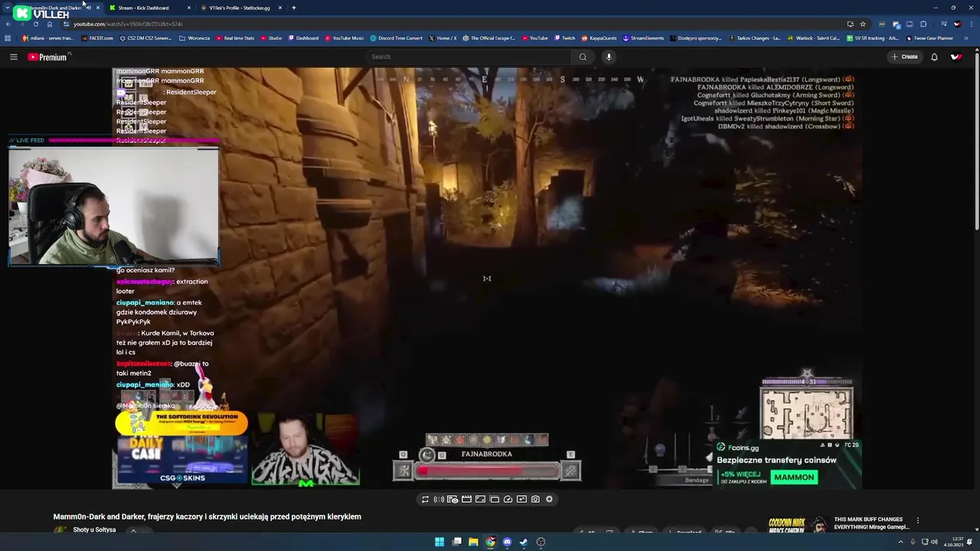Open YouTube notifications bell
This screenshot has height=551, width=980.
[934, 57]
